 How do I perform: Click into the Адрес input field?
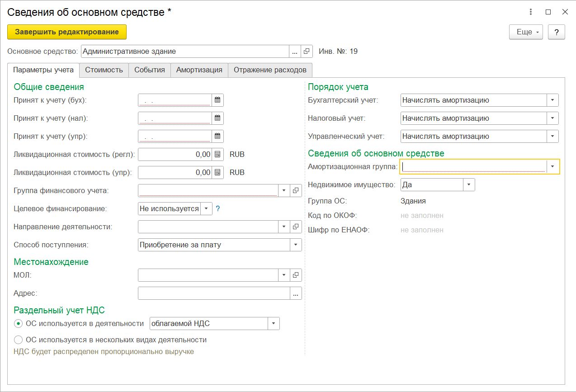tap(213, 293)
